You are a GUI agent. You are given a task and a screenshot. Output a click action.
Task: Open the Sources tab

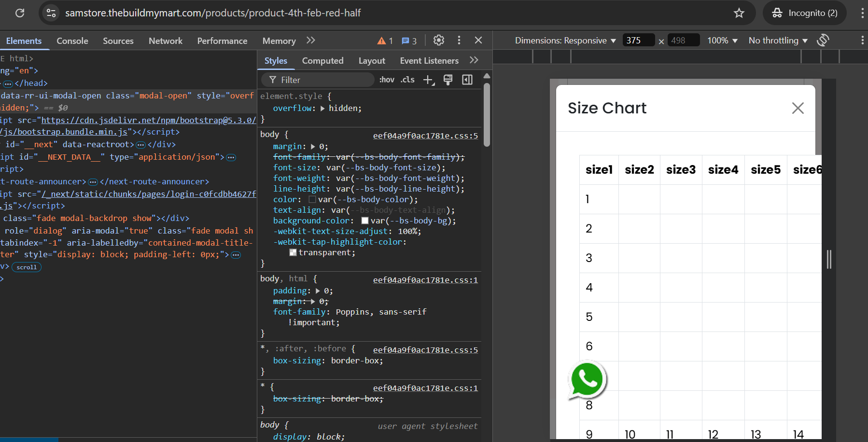click(118, 41)
